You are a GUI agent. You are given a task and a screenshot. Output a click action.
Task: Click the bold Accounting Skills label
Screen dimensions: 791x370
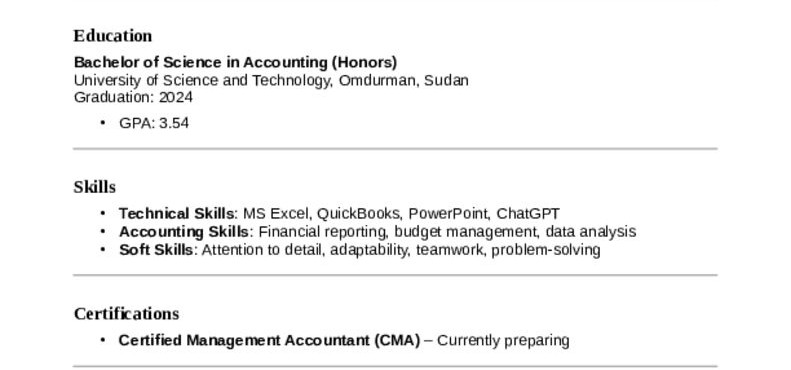[184, 232]
